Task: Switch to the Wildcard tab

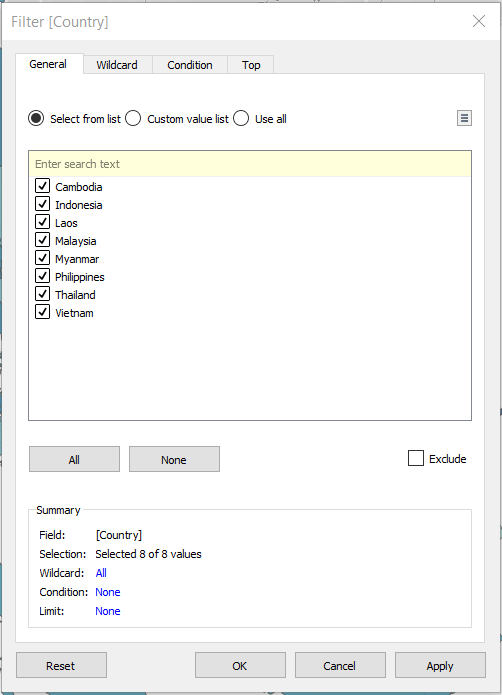Action: coord(117,65)
